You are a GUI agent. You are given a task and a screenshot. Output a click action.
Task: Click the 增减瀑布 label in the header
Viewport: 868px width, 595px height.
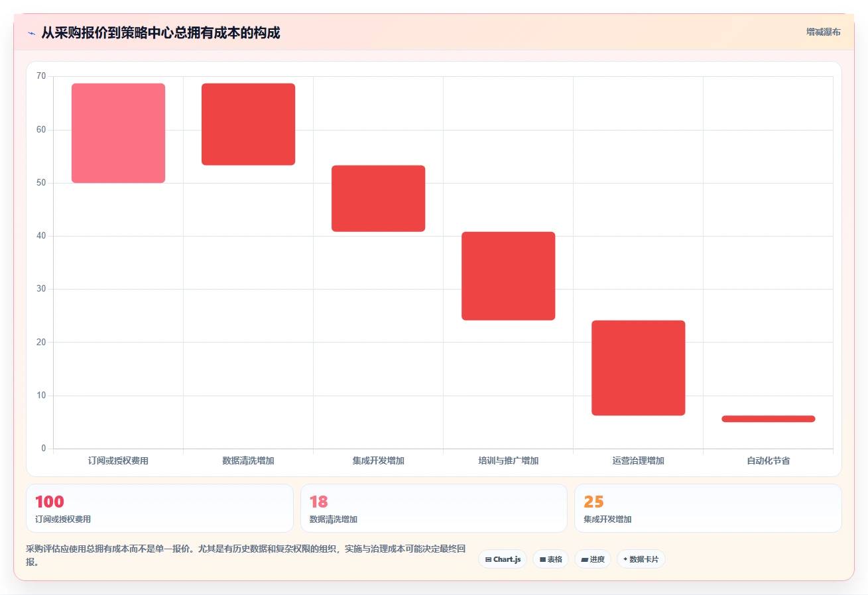(x=823, y=32)
